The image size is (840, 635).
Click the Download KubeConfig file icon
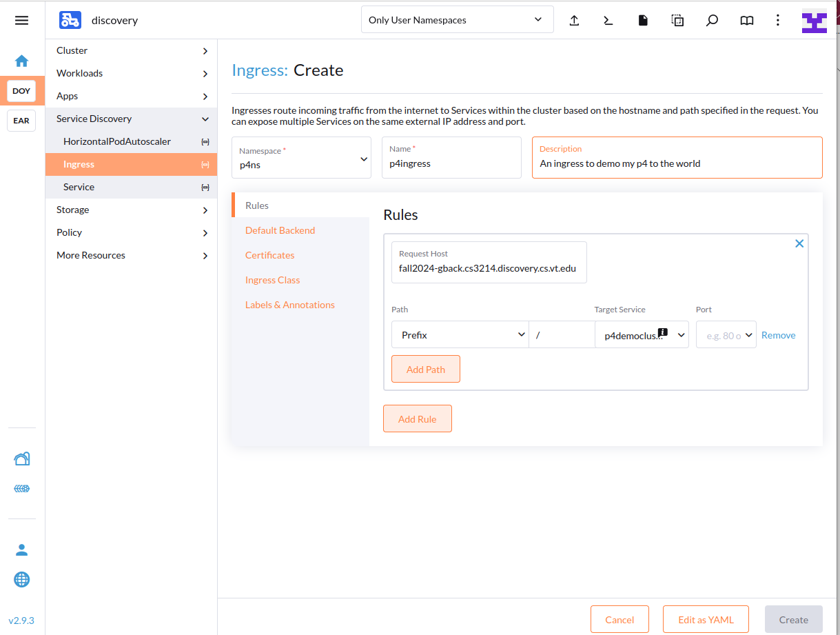643,20
